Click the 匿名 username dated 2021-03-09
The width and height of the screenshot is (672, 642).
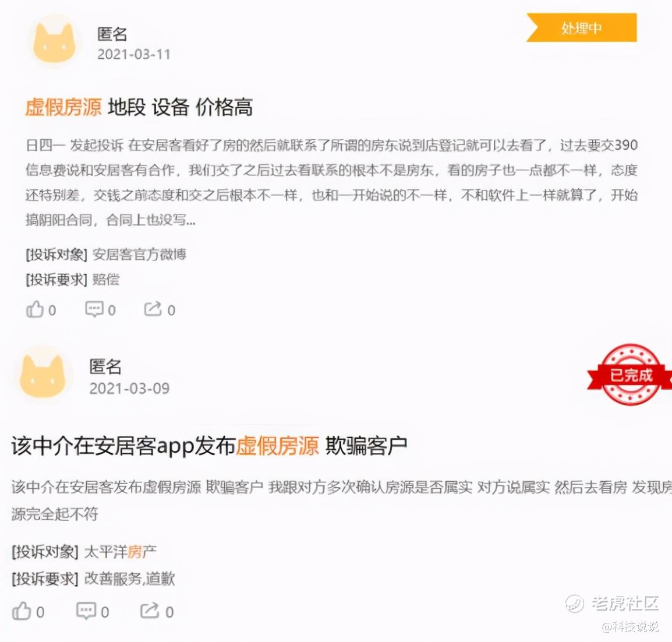105,366
